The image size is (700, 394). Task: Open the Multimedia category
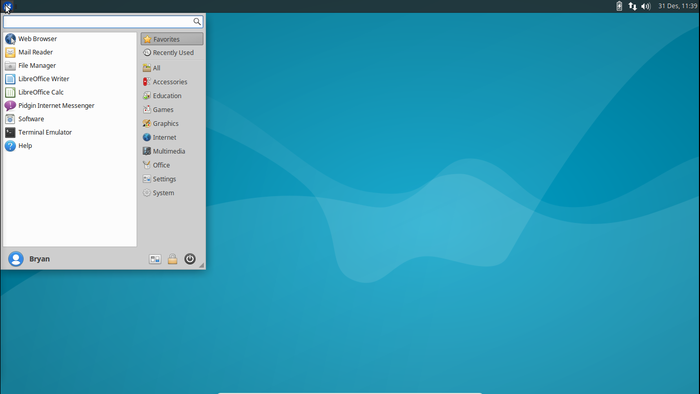(x=172, y=151)
